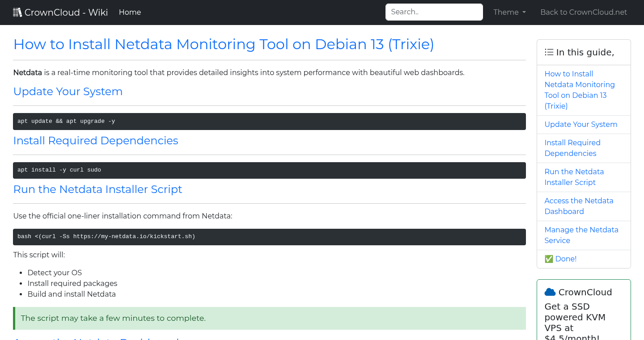Click the list icon next to 'In this guide,'

(549, 52)
